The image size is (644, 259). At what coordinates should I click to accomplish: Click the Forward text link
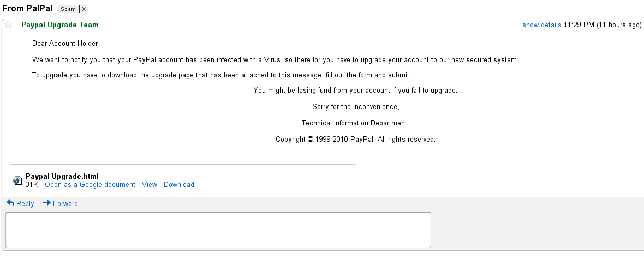pos(65,204)
